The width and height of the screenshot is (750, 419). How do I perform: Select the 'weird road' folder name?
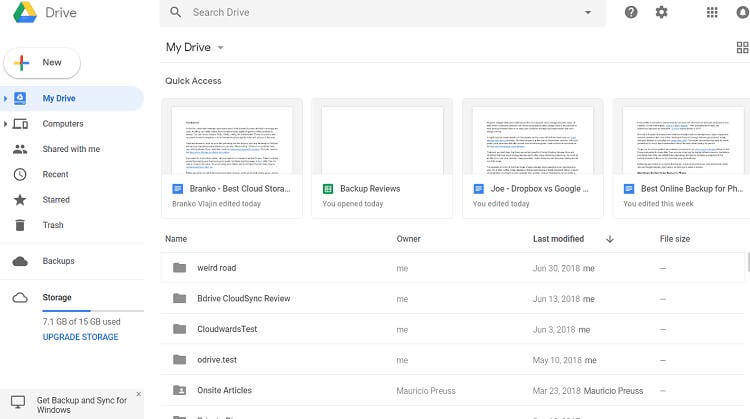(x=217, y=268)
